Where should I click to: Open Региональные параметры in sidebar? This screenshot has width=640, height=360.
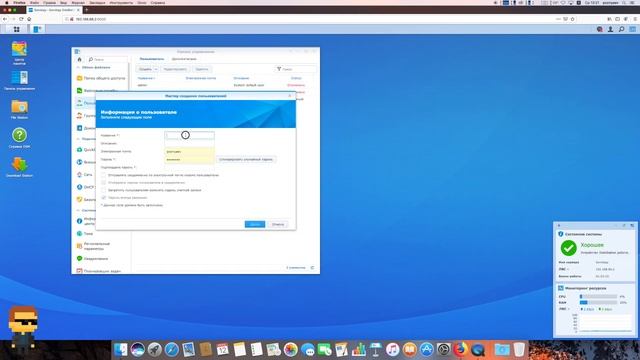point(93,246)
